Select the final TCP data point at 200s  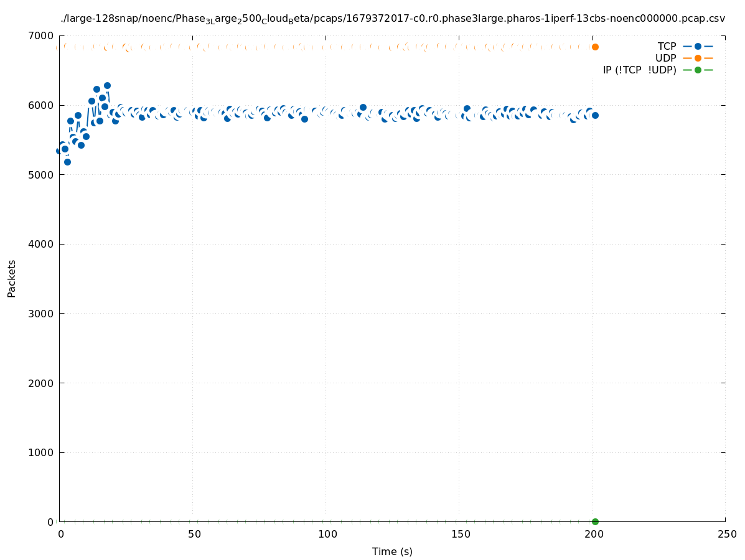pyautogui.click(x=595, y=115)
